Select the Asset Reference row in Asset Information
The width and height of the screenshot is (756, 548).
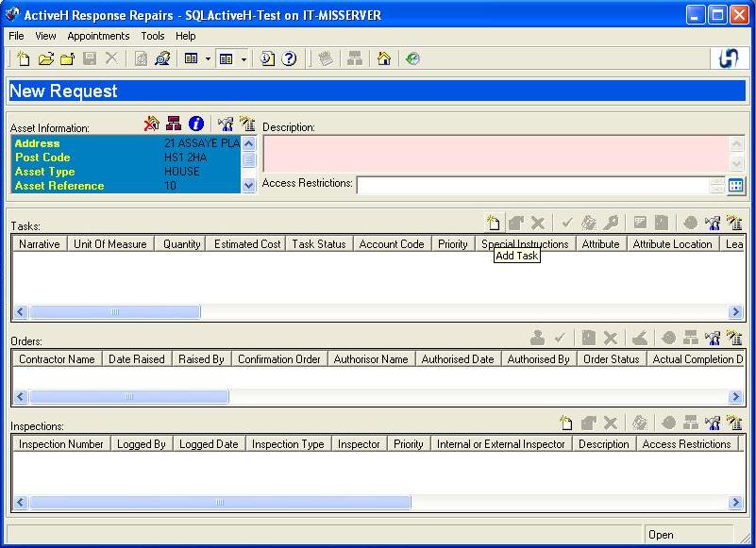[x=126, y=186]
